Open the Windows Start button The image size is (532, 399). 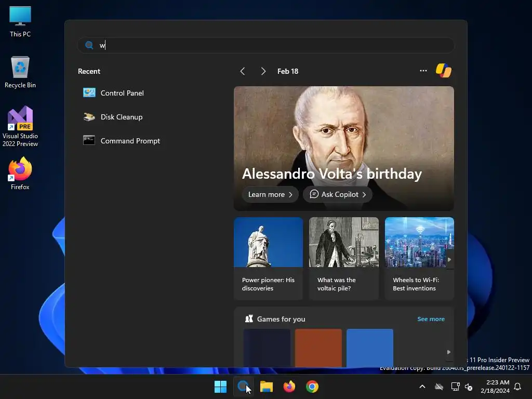(220, 387)
